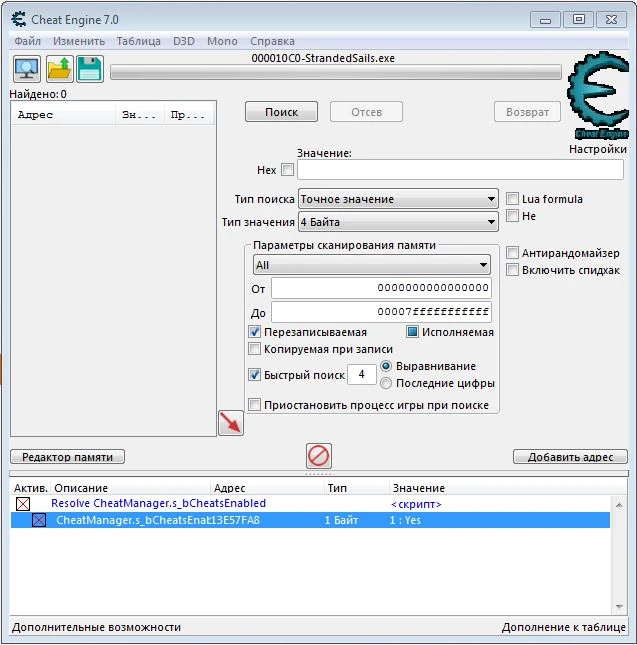Enable Lua formula checkbox
Screen dimensions: 637x645
512,199
